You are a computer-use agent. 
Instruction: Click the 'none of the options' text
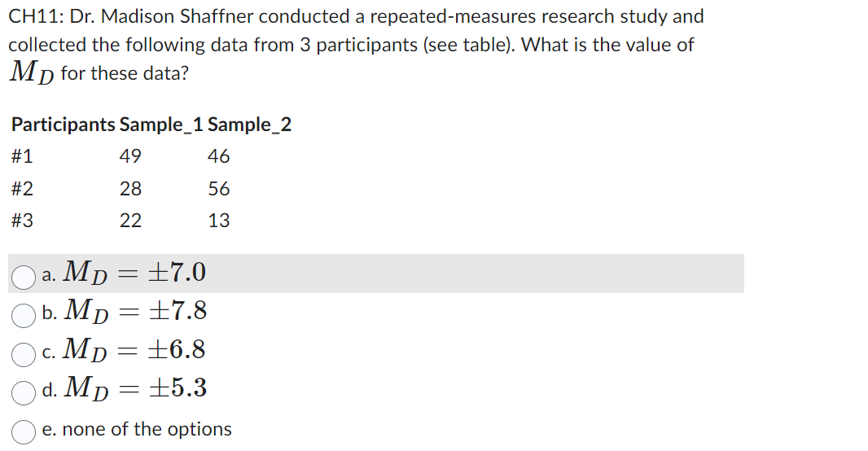[x=147, y=429]
